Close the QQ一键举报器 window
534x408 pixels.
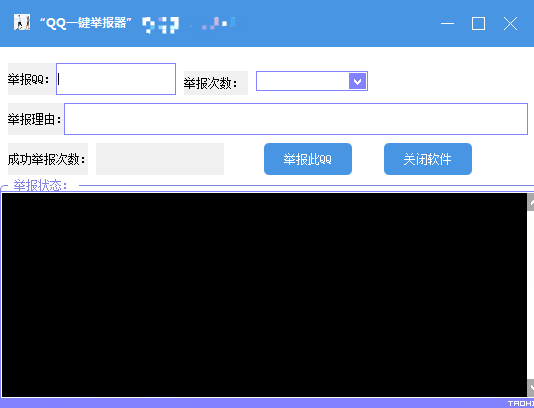[510, 23]
